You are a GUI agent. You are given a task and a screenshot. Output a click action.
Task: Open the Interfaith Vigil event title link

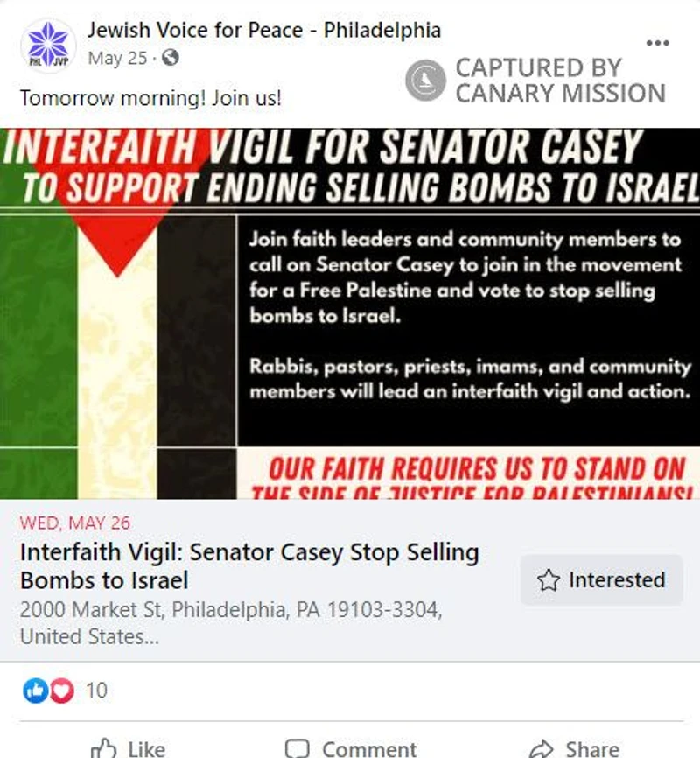tap(249, 566)
